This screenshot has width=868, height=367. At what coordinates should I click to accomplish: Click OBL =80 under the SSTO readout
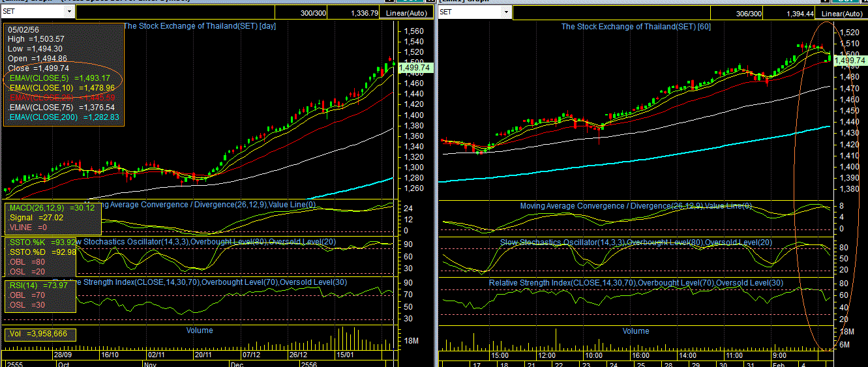coord(25,262)
